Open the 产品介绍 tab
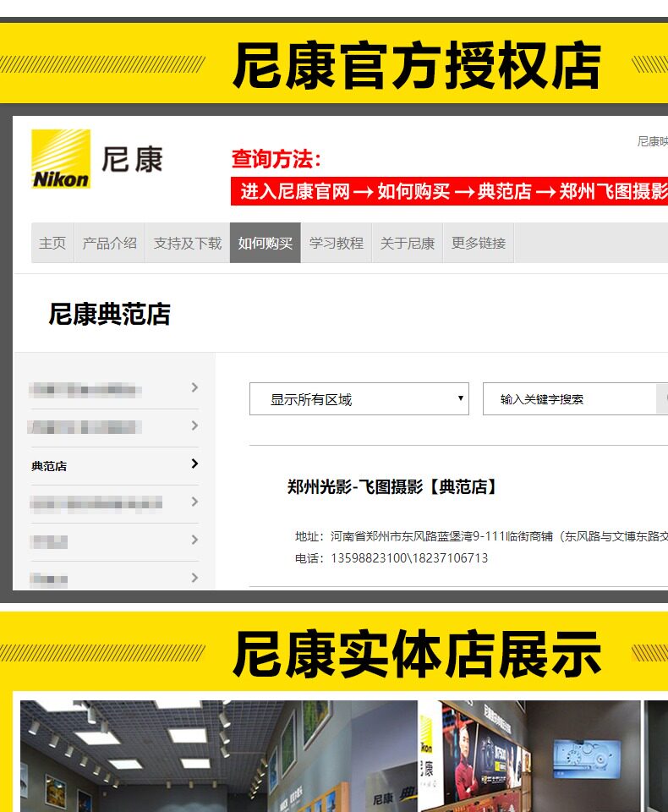This screenshot has height=812, width=668. (x=110, y=243)
